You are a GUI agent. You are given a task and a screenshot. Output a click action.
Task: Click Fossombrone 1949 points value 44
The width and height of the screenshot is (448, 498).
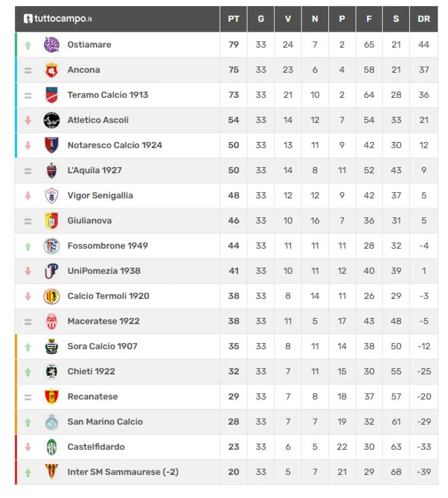pyautogui.click(x=233, y=246)
